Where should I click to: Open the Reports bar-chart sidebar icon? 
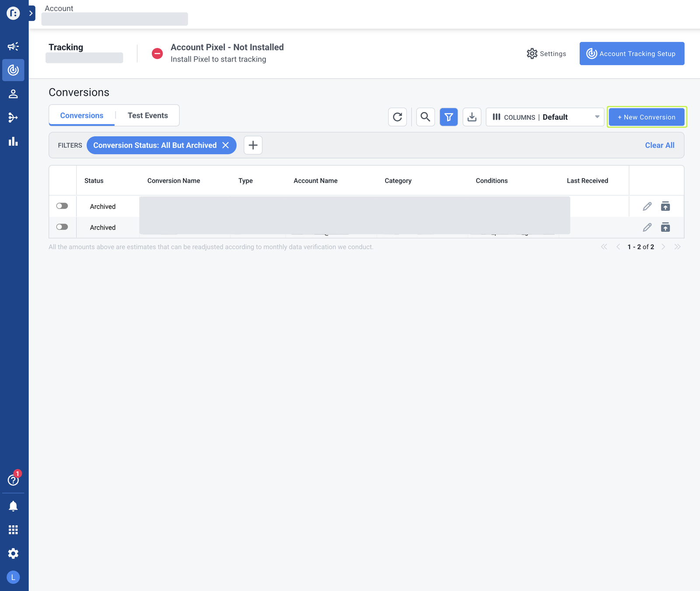tap(13, 141)
